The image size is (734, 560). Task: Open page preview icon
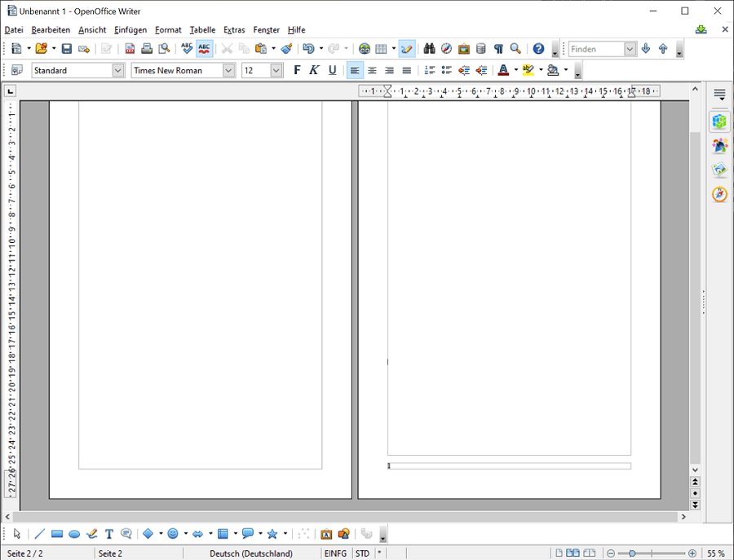164,49
